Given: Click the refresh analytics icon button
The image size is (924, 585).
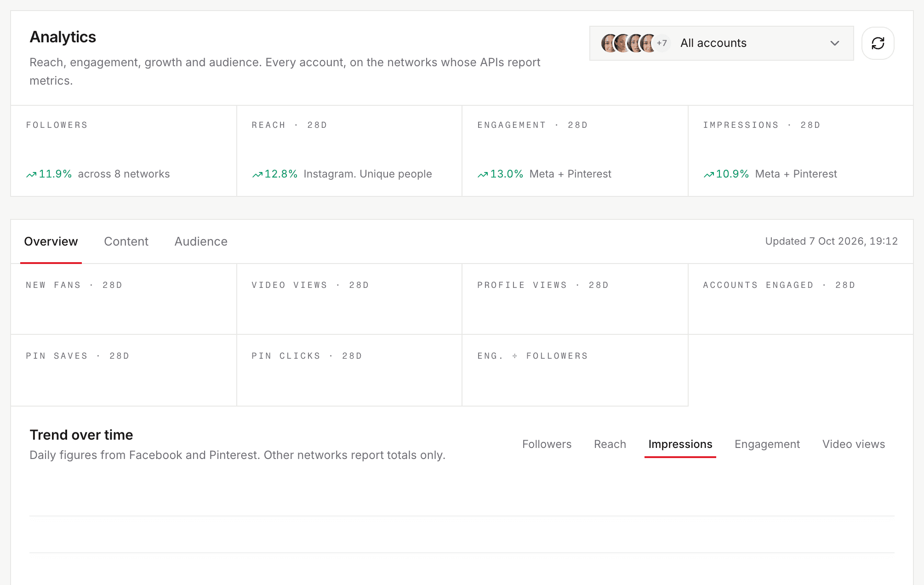Looking at the screenshot, I should point(878,43).
